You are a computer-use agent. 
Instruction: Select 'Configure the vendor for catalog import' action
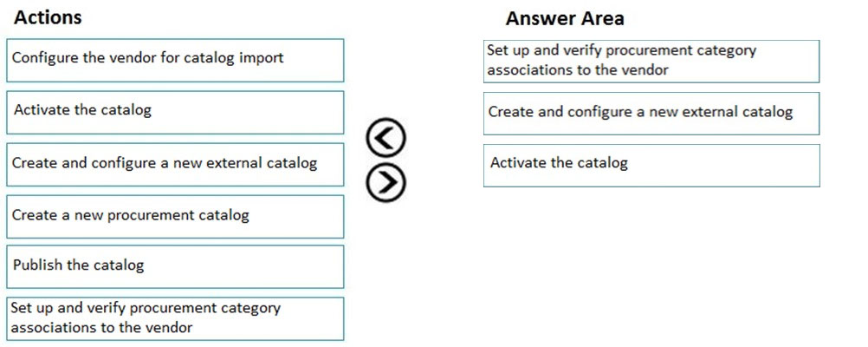pos(175,61)
